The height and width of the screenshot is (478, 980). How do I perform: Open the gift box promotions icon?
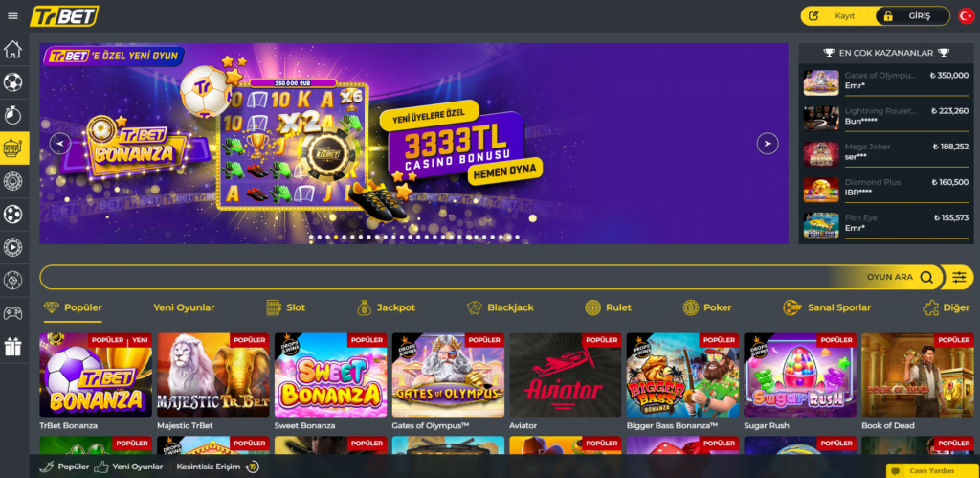[13, 347]
